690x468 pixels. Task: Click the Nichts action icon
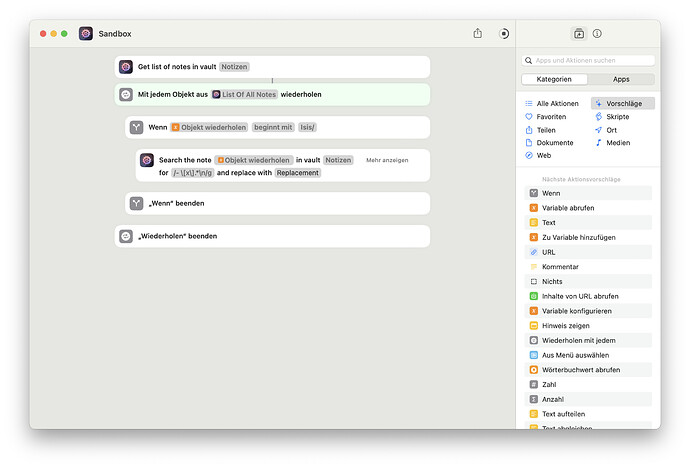pyautogui.click(x=534, y=282)
